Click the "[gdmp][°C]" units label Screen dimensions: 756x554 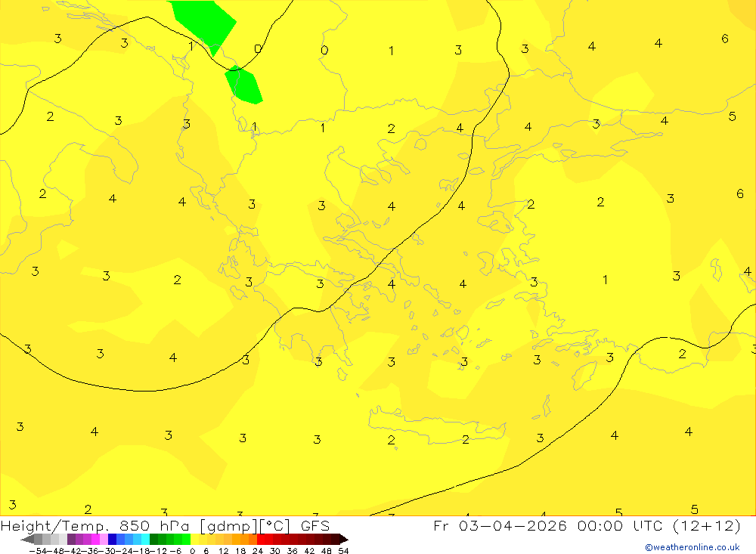[245, 526]
